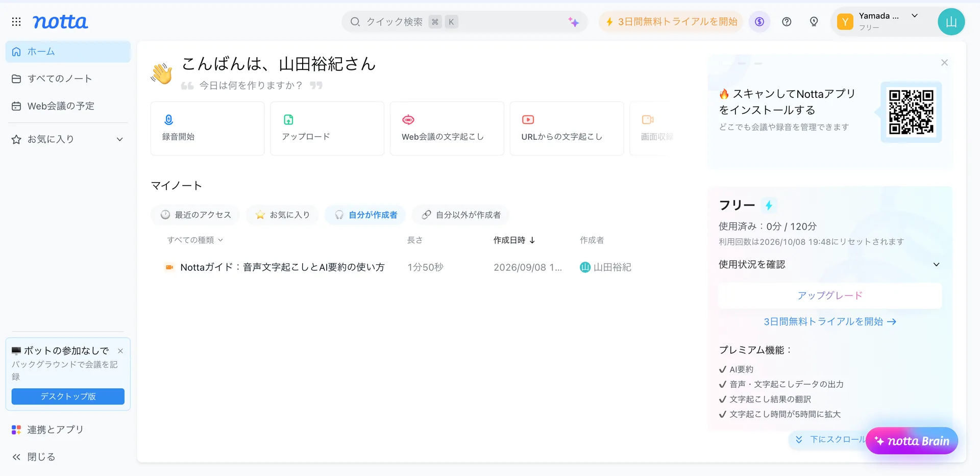Start recording with 録音開始 card

(x=207, y=128)
